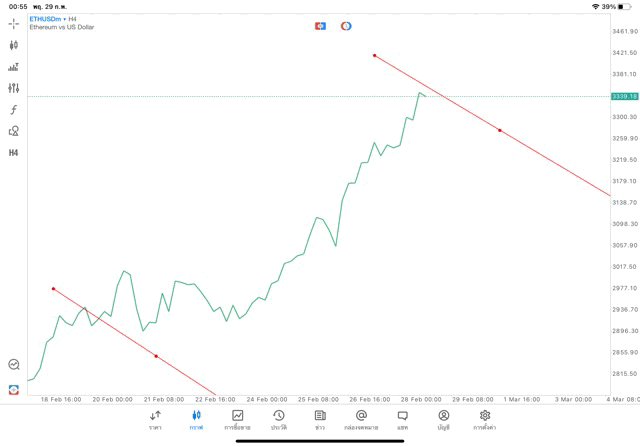The height and width of the screenshot is (447, 640).
Task: Open the drawing objects shapes tool
Action: click(14, 131)
